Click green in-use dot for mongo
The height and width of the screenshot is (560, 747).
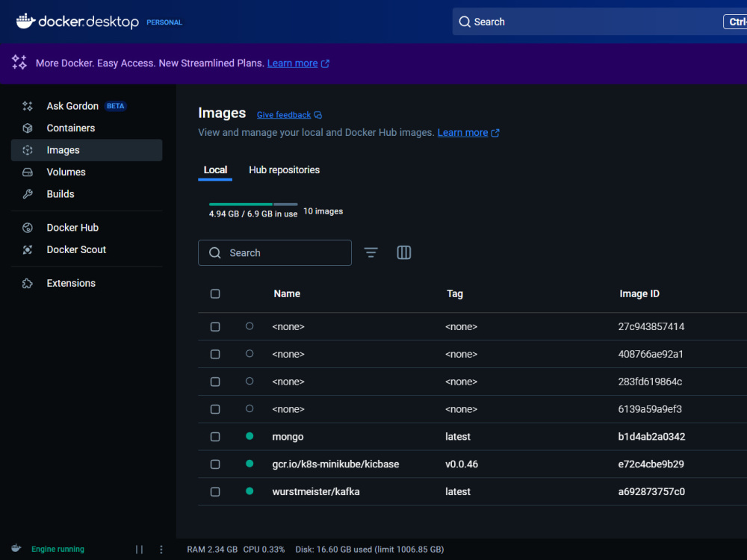[x=249, y=436]
